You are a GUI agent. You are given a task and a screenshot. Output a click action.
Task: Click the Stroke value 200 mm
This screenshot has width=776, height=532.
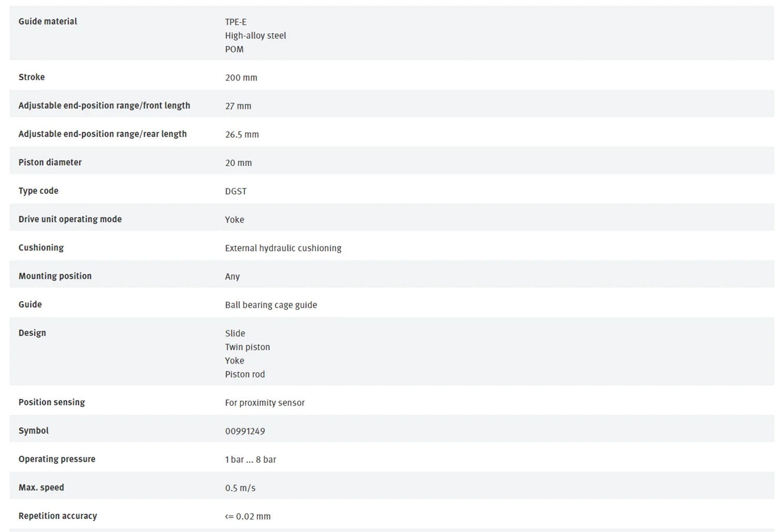(241, 78)
